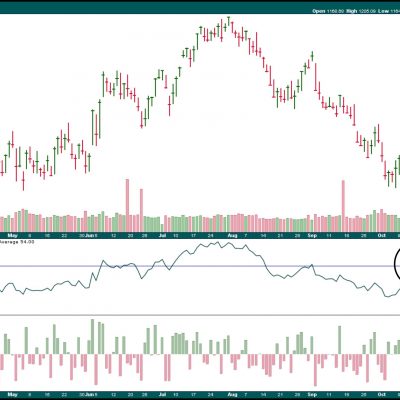Click the highest candlestick at the early-August peak
The image size is (400, 400).
click(229, 22)
